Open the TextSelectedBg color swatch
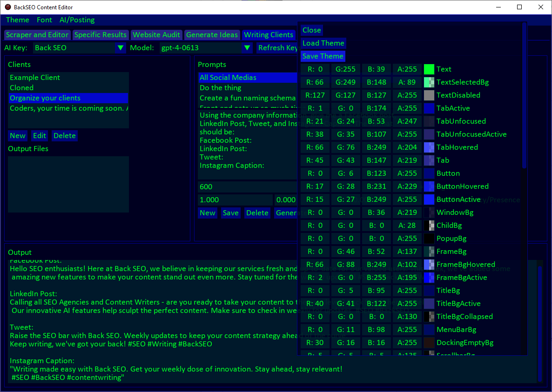Screen dimensions: 552x392 tap(429, 82)
